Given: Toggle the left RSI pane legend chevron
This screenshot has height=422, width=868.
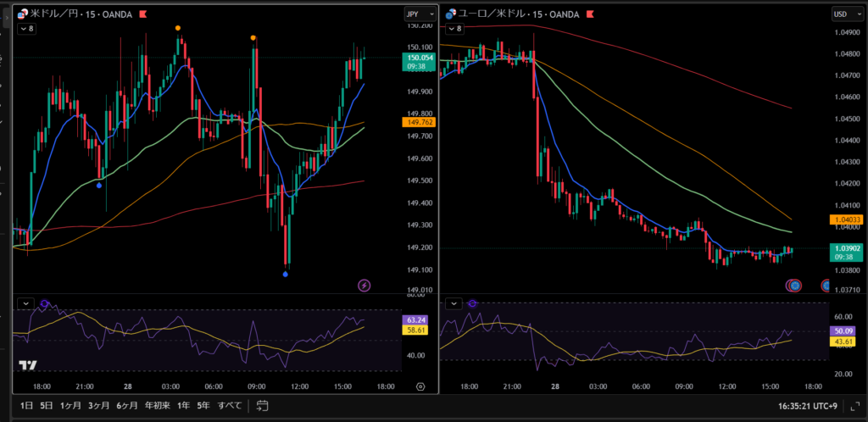Looking at the screenshot, I should click(x=25, y=303).
